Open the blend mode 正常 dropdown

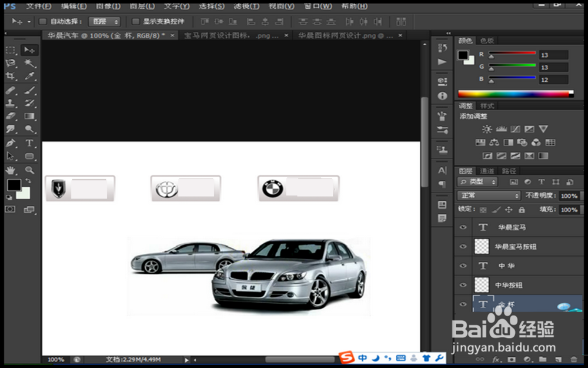pyautogui.click(x=489, y=195)
